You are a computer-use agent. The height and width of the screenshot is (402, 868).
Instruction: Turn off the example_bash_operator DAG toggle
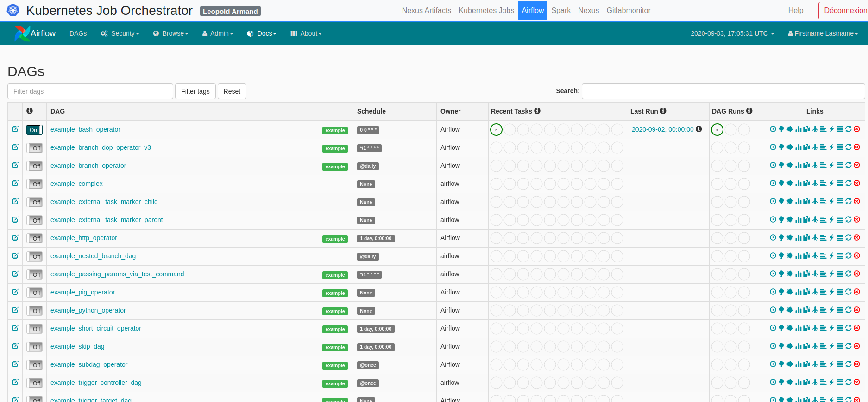click(x=34, y=130)
